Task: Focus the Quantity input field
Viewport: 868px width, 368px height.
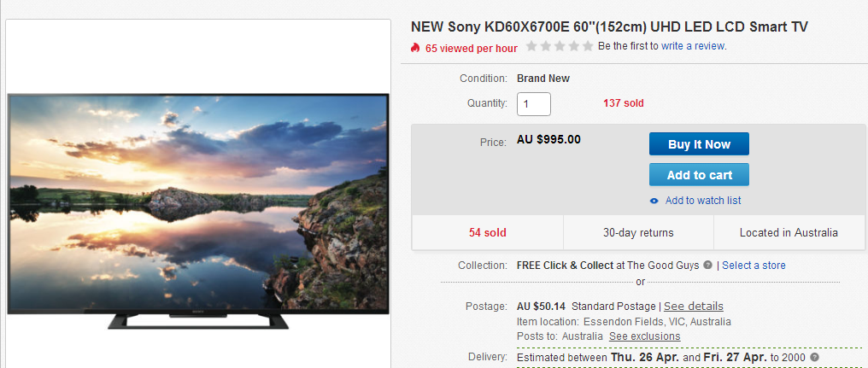Action: [534, 104]
